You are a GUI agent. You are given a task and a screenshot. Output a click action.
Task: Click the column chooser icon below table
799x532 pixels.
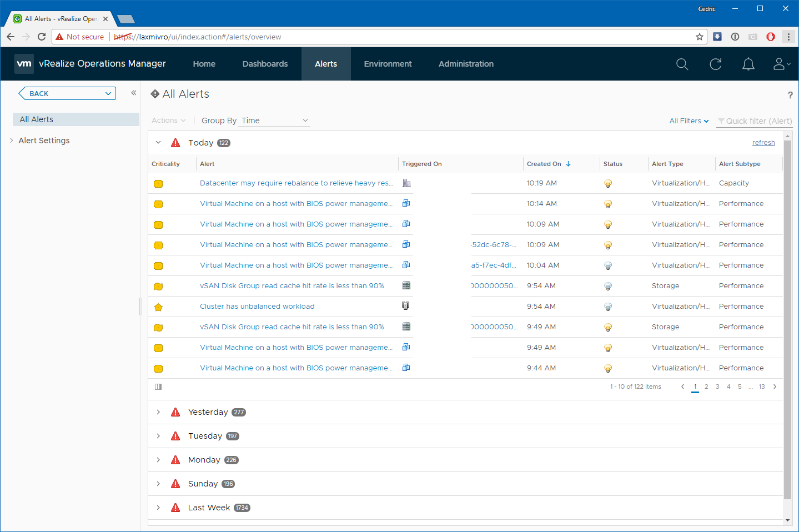tap(158, 387)
